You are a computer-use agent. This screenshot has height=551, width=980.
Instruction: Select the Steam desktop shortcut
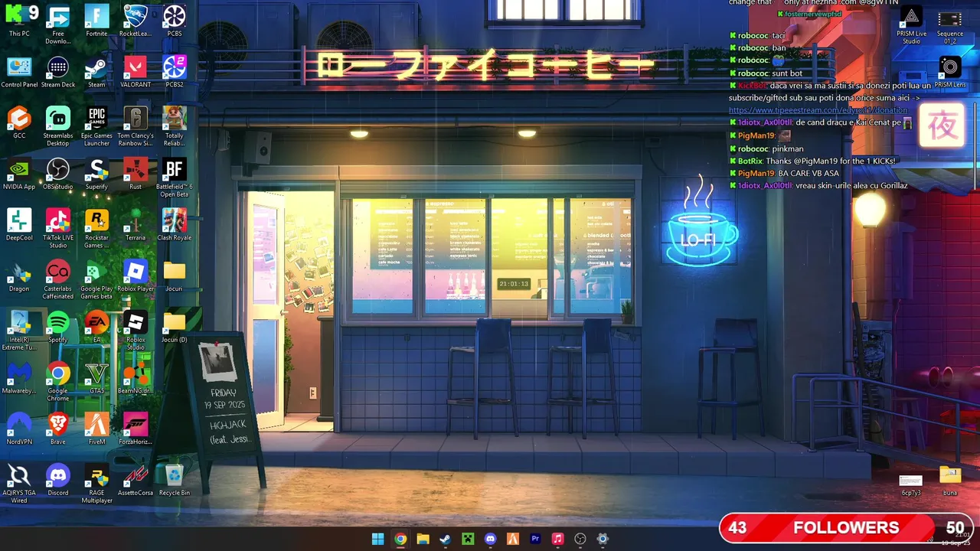(x=96, y=73)
